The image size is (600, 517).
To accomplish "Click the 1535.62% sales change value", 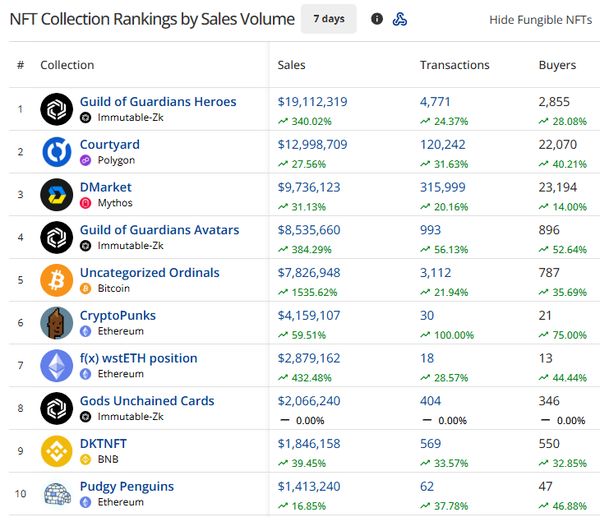I will [314, 292].
